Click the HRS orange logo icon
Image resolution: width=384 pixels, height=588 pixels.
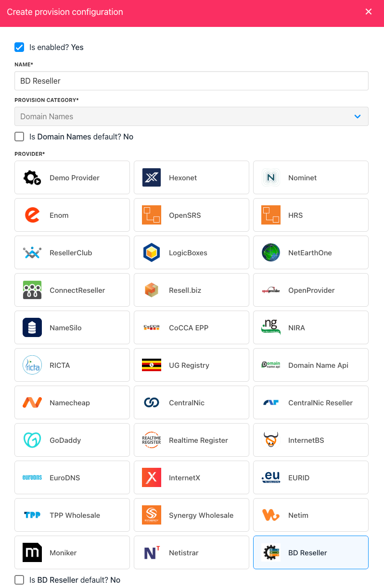tap(271, 215)
